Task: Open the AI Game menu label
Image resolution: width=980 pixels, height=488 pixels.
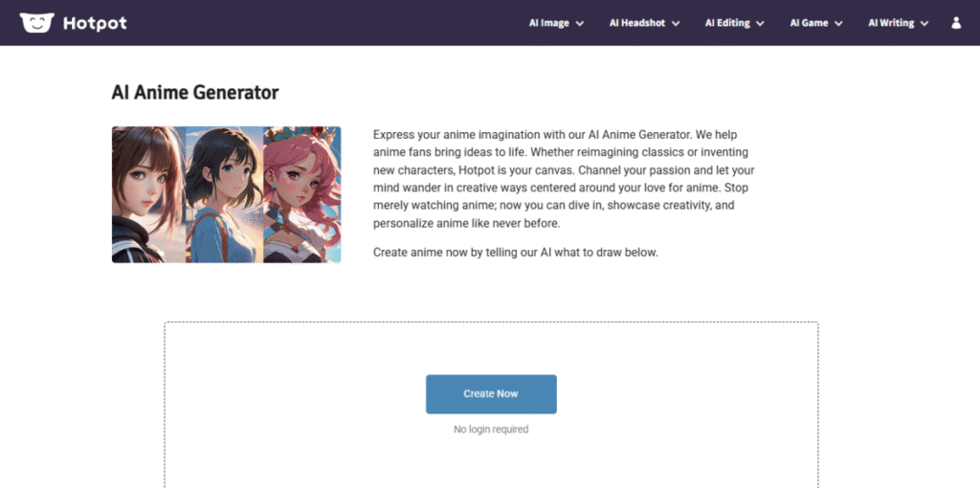Action: [809, 23]
